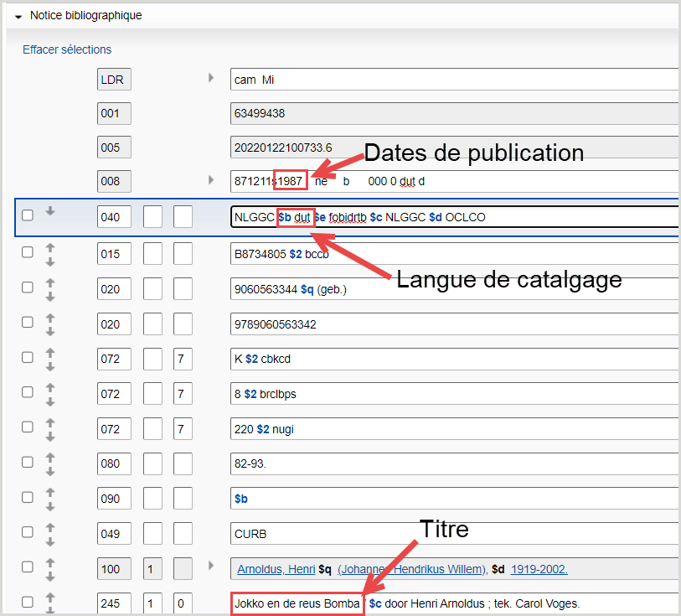The height and width of the screenshot is (616, 681).
Task: Check the box for the 080 row
Action: pyautogui.click(x=28, y=462)
